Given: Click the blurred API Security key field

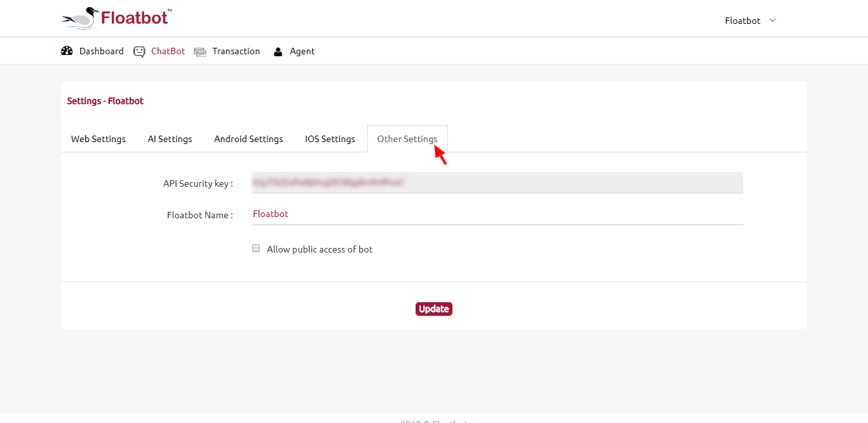Looking at the screenshot, I should (497, 183).
